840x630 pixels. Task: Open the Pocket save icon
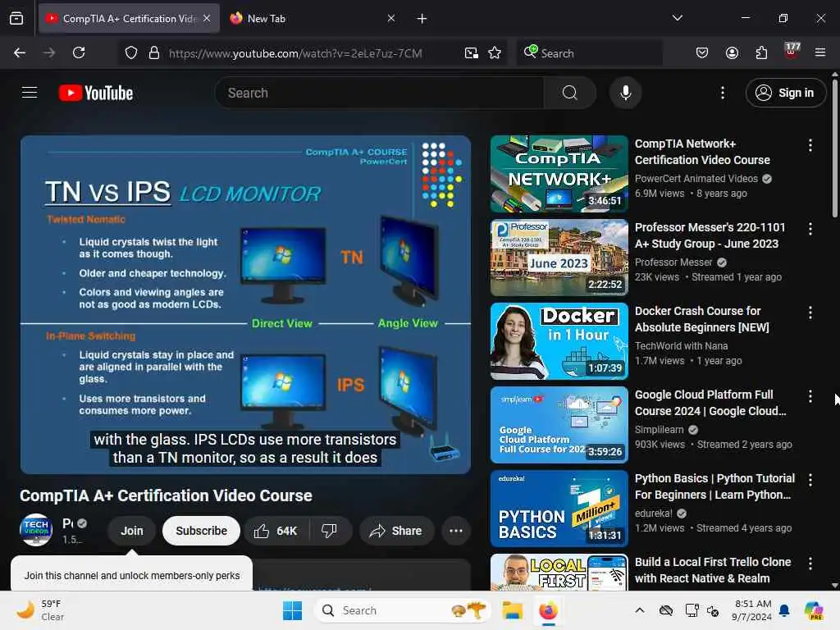pos(702,52)
